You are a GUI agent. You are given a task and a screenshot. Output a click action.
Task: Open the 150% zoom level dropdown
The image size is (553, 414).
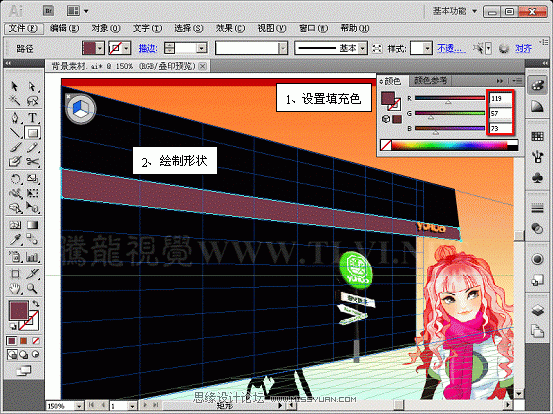[79, 406]
